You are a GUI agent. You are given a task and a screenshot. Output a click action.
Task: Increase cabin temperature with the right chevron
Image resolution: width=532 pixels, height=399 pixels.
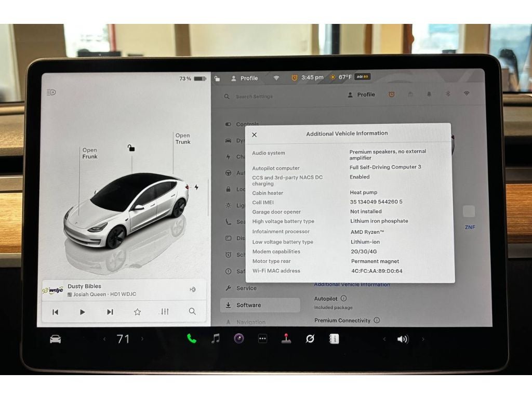click(142, 339)
